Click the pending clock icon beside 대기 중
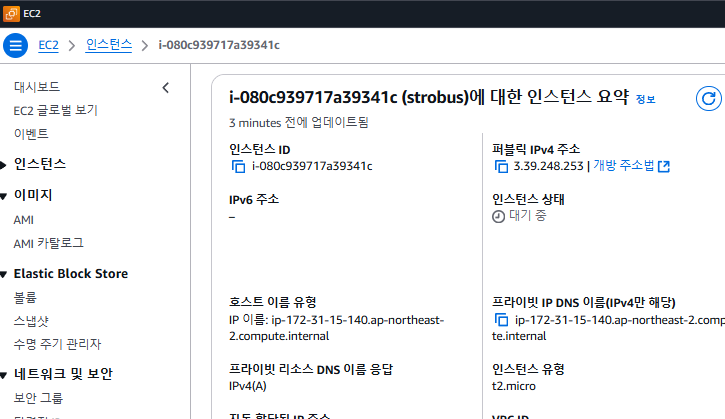 [498, 216]
